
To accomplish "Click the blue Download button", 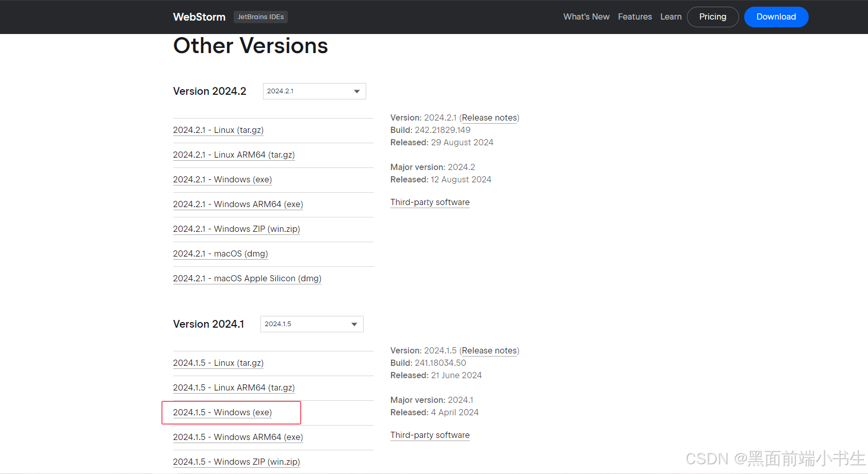I will (776, 17).
